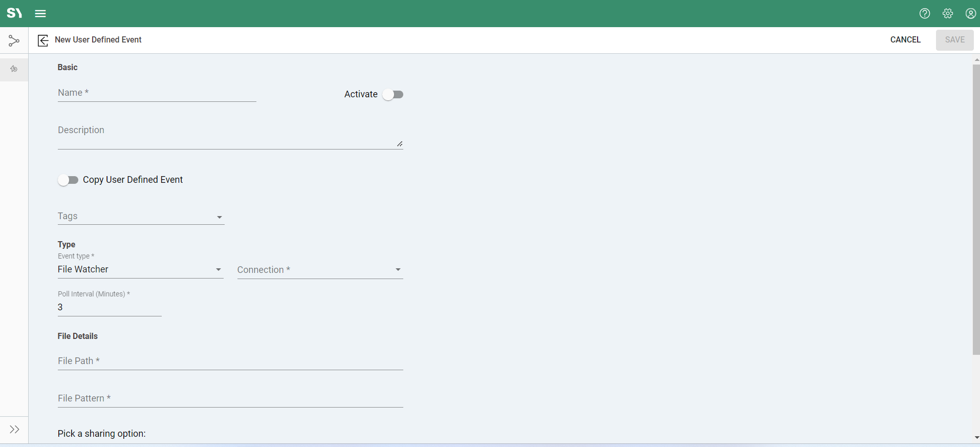Open the hamburger navigation menu
The width and height of the screenshot is (980, 447).
tap(40, 13)
